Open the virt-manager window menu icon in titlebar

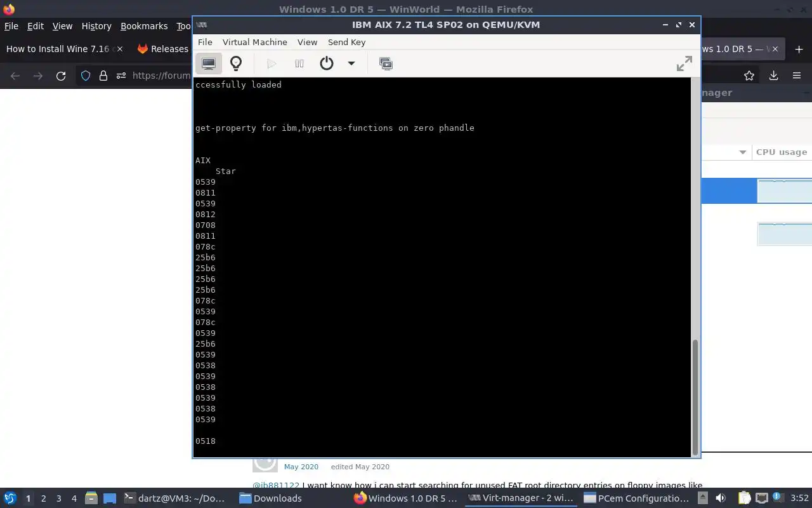(201, 25)
